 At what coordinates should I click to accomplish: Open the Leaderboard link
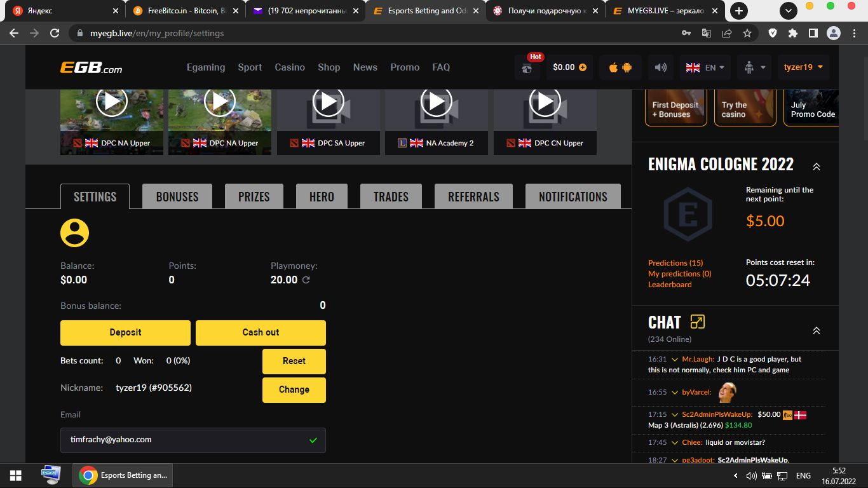(x=670, y=284)
